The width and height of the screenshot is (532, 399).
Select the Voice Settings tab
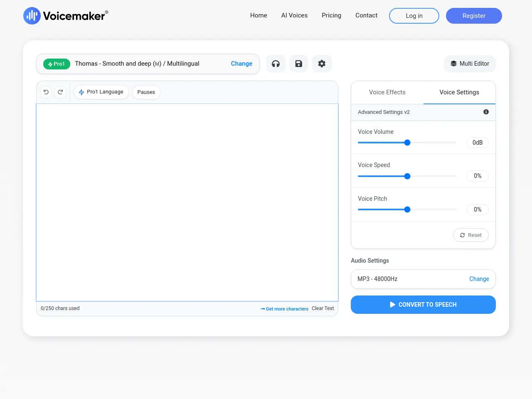pyautogui.click(x=459, y=92)
